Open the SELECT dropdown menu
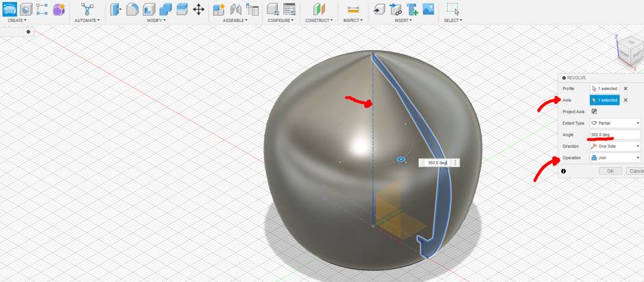 [453, 20]
